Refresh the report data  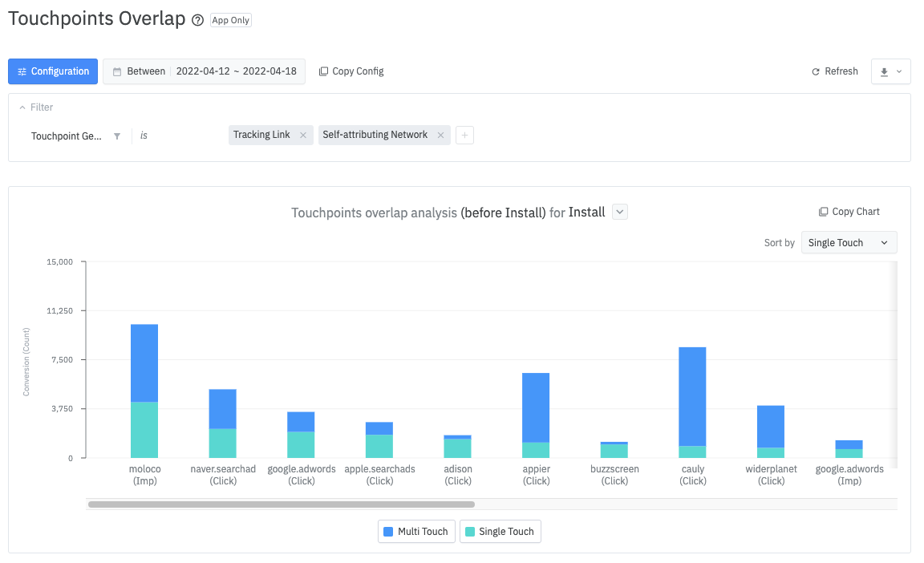pyautogui.click(x=834, y=71)
